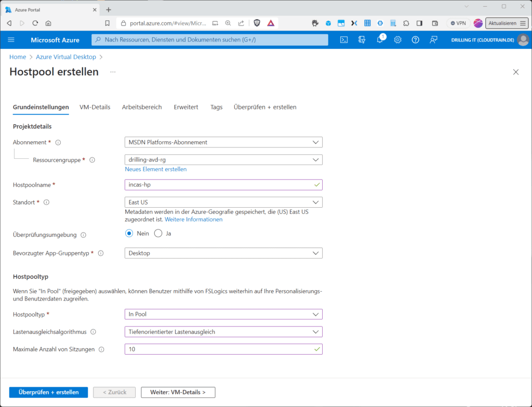Click the Maximale Anzahl von Sitzungen field
The height and width of the screenshot is (407, 532).
tap(223, 349)
